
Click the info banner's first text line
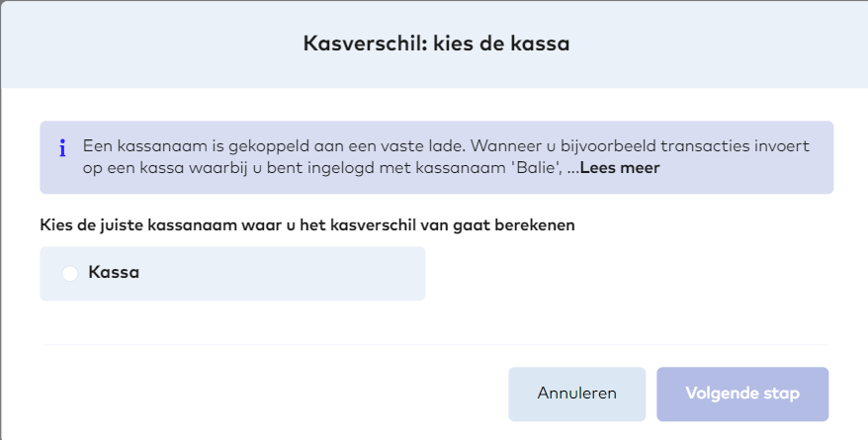tap(445, 146)
